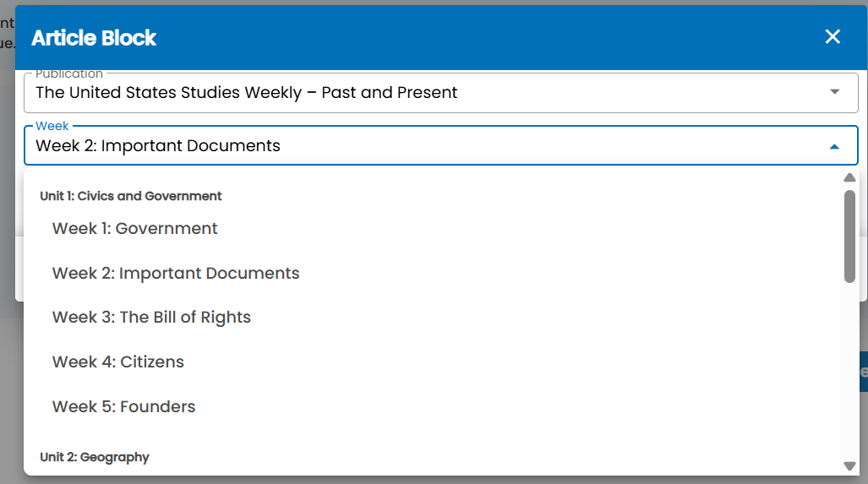Click the week list scrollbar thumb
This screenshot has height=484, width=868.
pos(849,237)
